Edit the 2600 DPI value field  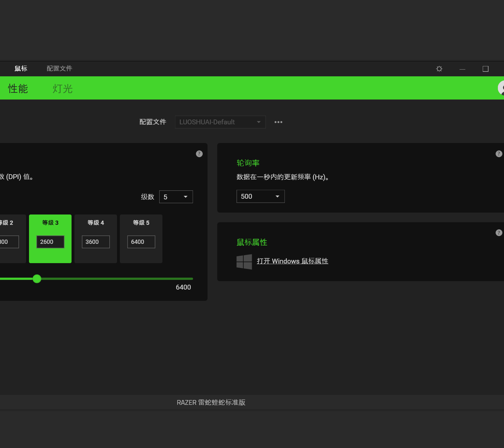pyautogui.click(x=50, y=242)
